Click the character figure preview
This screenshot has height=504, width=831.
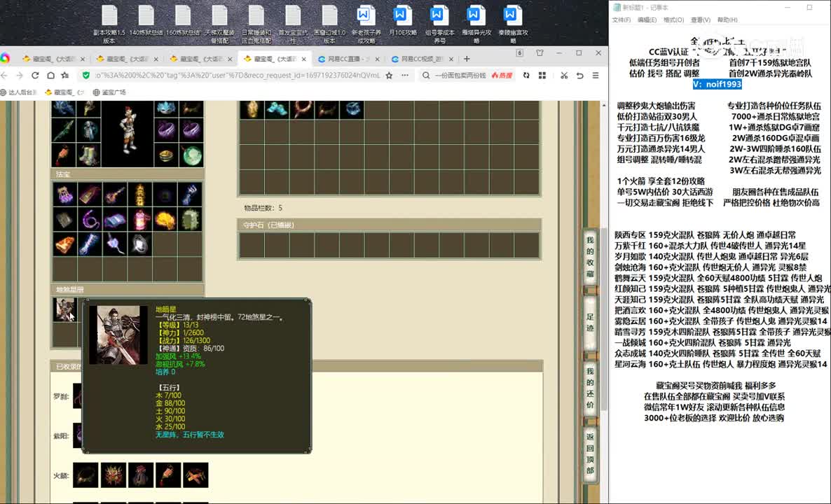(x=128, y=129)
